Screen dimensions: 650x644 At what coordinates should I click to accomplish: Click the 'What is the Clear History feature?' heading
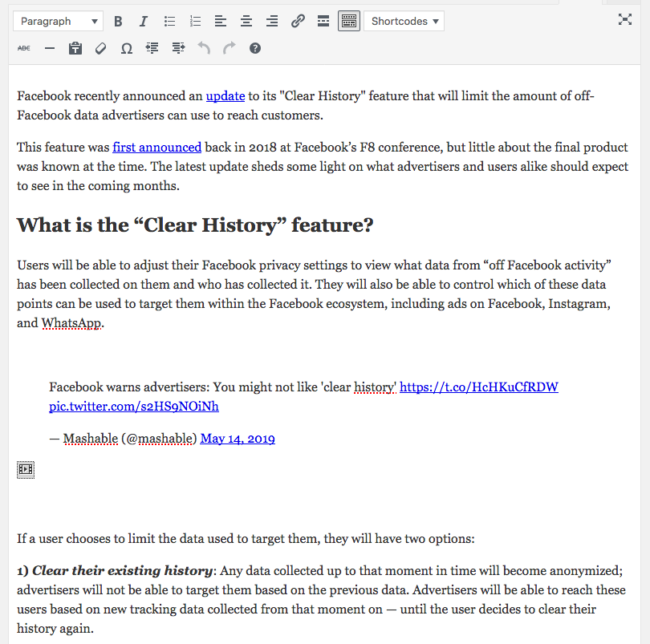click(x=195, y=225)
